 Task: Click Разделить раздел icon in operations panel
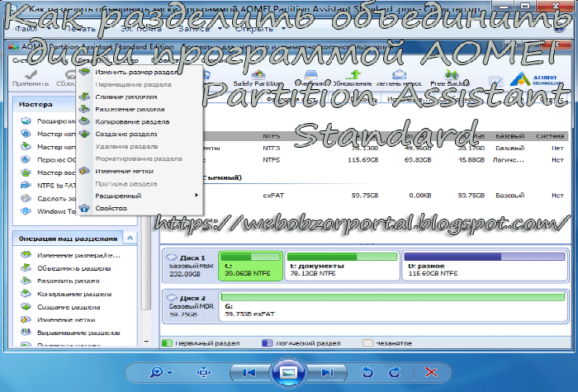point(26,281)
